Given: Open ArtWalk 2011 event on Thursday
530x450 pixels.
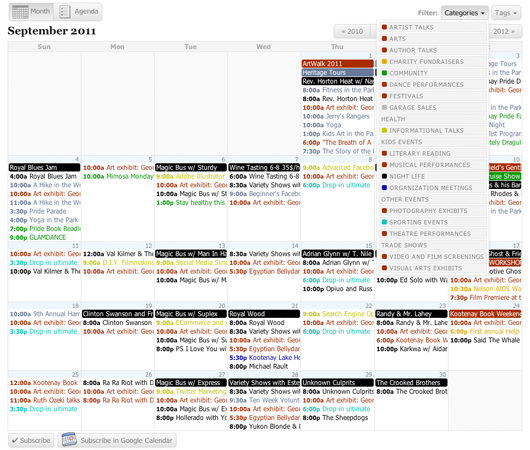Looking at the screenshot, I should pos(338,64).
